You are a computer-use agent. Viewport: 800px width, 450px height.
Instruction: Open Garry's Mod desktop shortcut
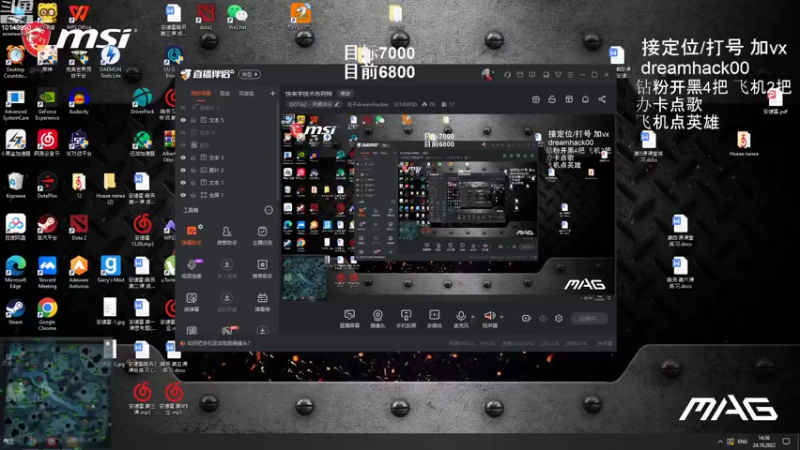[110, 268]
